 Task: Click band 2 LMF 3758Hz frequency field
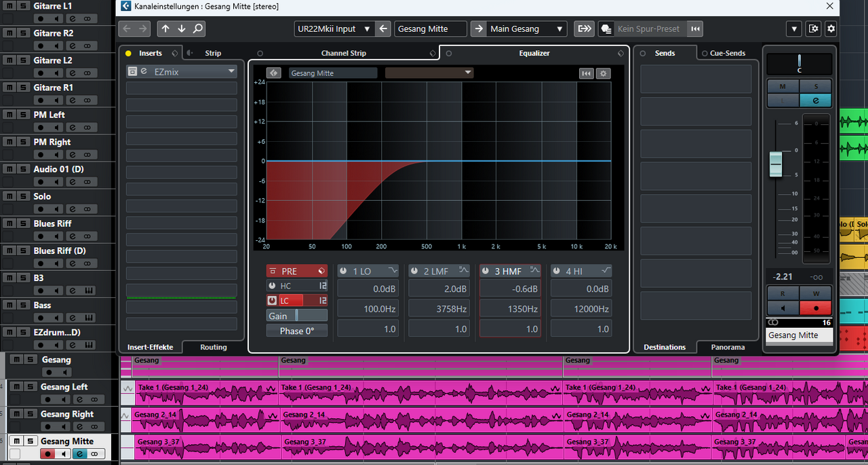439,309
